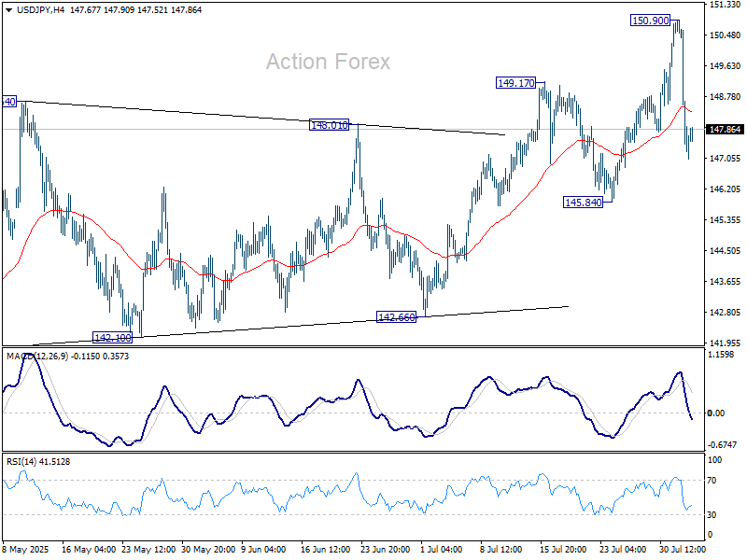Viewport: 747px width, 560px height.
Task: Click the 141.955 price axis value
Action: click(x=726, y=343)
